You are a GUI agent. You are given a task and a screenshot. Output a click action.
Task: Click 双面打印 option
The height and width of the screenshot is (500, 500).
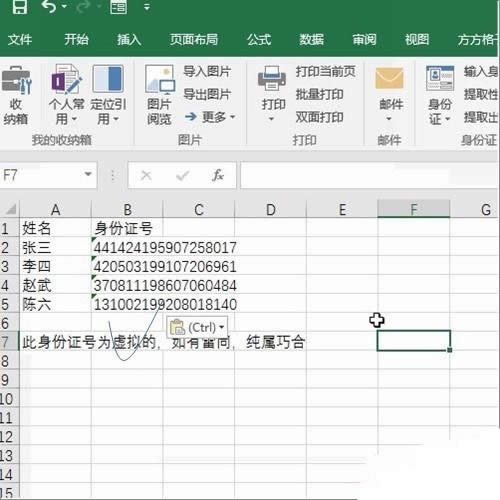319,117
